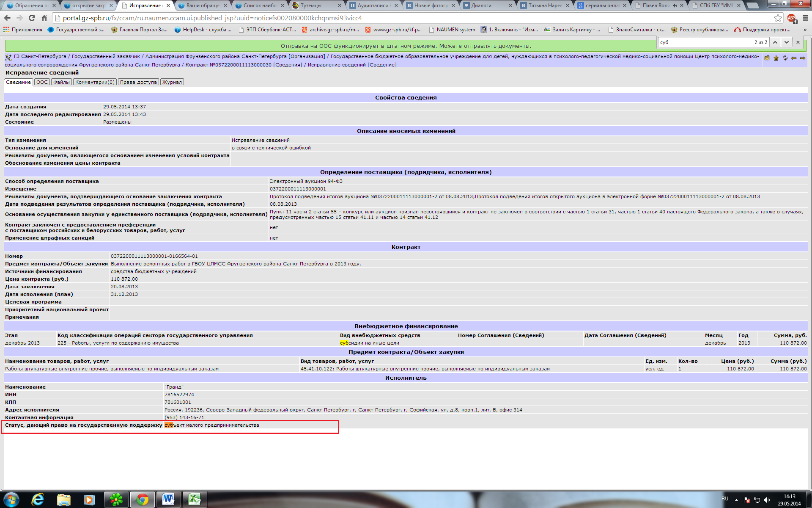Click the portal folder icon in breadcrumb bar
Screen dimensions: 812x508
point(767,58)
